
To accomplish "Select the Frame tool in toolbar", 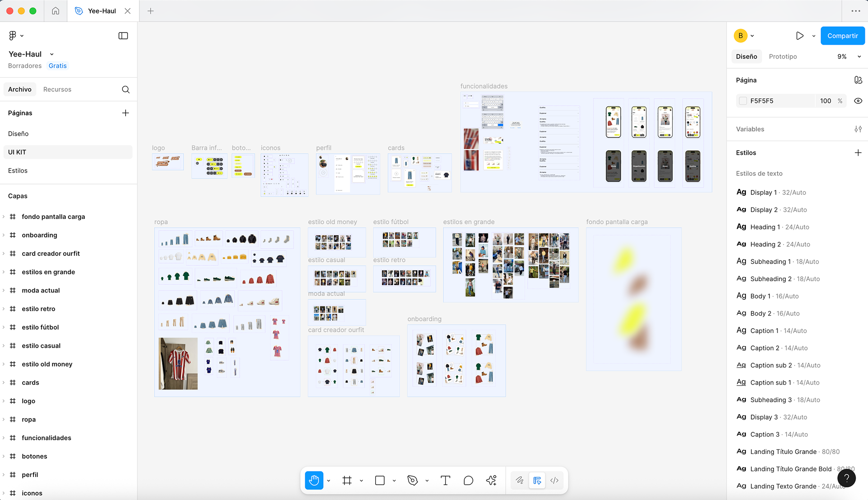I will tap(347, 481).
